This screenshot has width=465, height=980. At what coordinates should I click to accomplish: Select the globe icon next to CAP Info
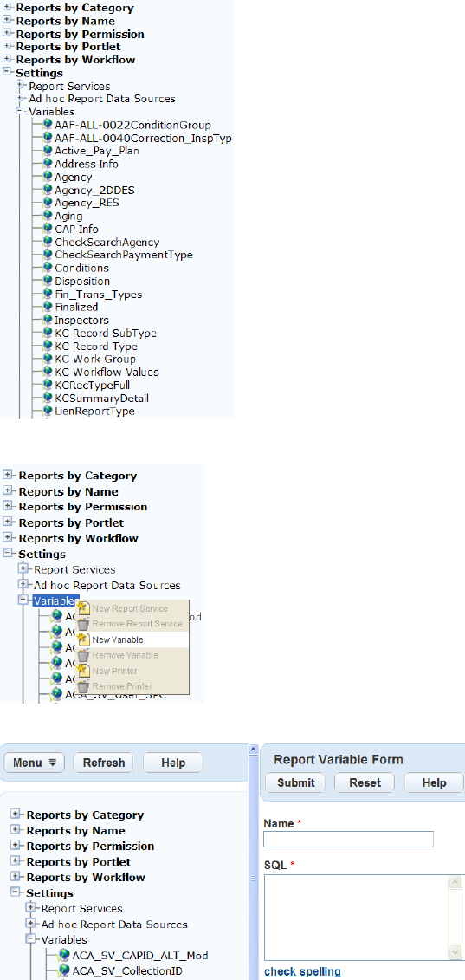coord(48,229)
